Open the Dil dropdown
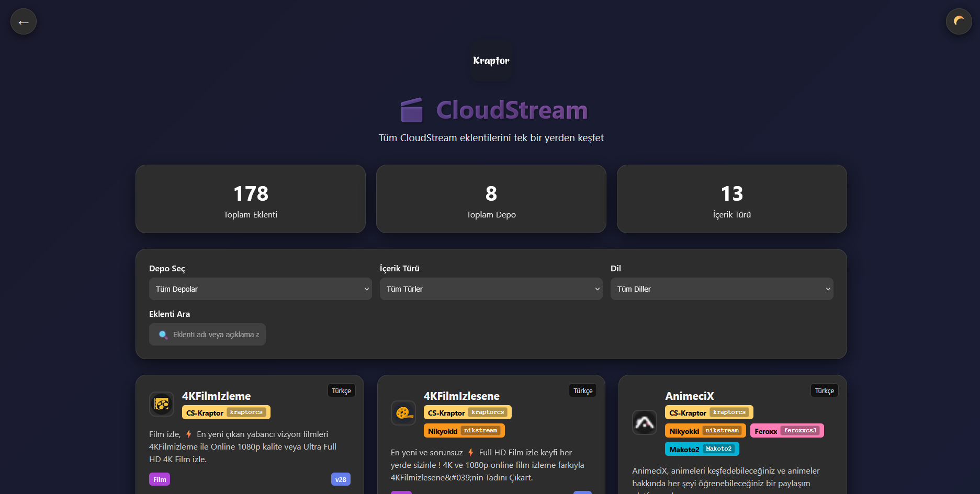Viewport: 980px width, 494px height. click(722, 289)
